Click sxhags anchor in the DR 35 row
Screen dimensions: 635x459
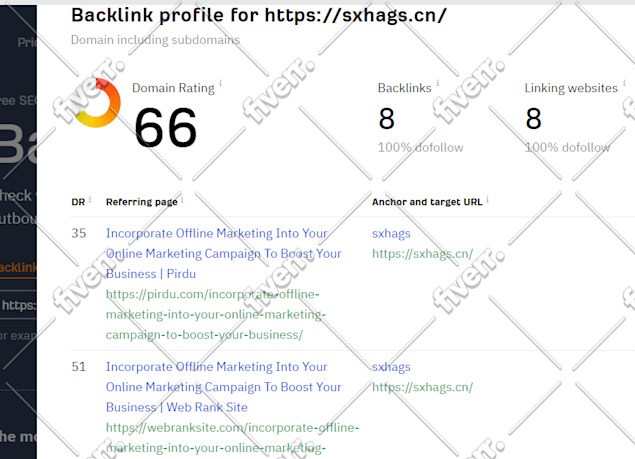pyautogui.click(x=391, y=233)
